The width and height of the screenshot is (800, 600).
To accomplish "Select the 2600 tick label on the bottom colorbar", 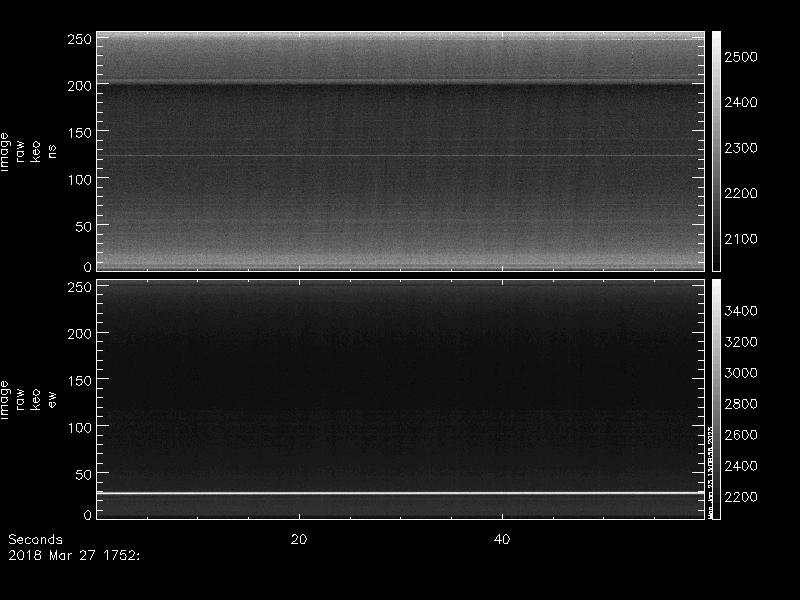I will [742, 435].
